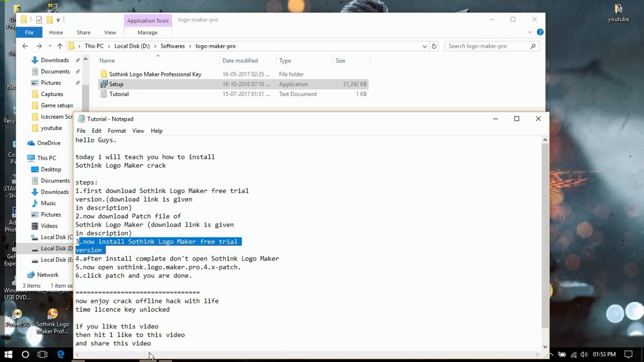Open Notepad Format menu
Viewport: 644px width, 362px height.
pyautogui.click(x=117, y=131)
